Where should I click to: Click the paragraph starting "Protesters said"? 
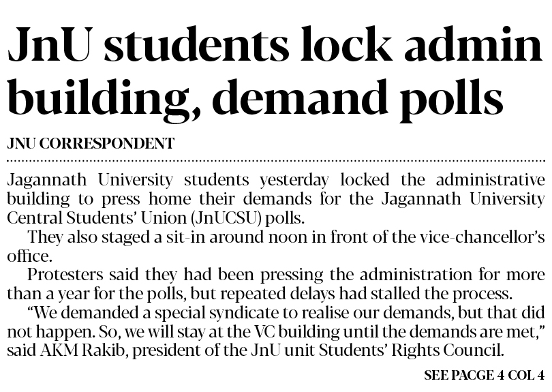tap(286, 275)
